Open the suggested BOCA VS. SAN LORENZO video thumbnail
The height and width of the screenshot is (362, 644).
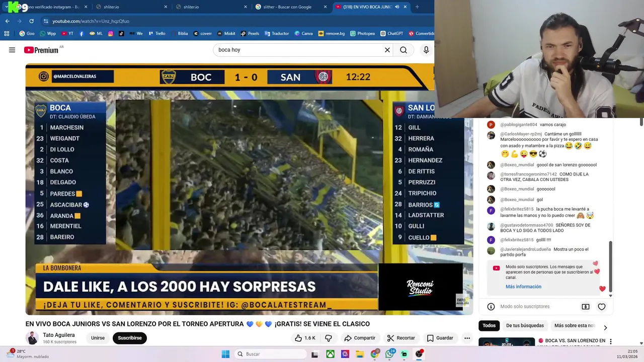pos(507,342)
